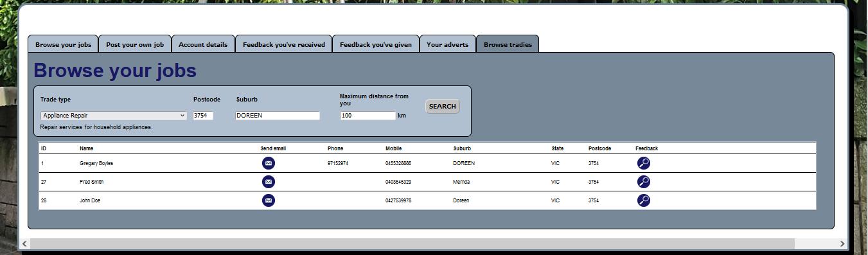The height and width of the screenshot is (255, 868).
Task: Focus the Postcode input field
Action: (x=202, y=116)
